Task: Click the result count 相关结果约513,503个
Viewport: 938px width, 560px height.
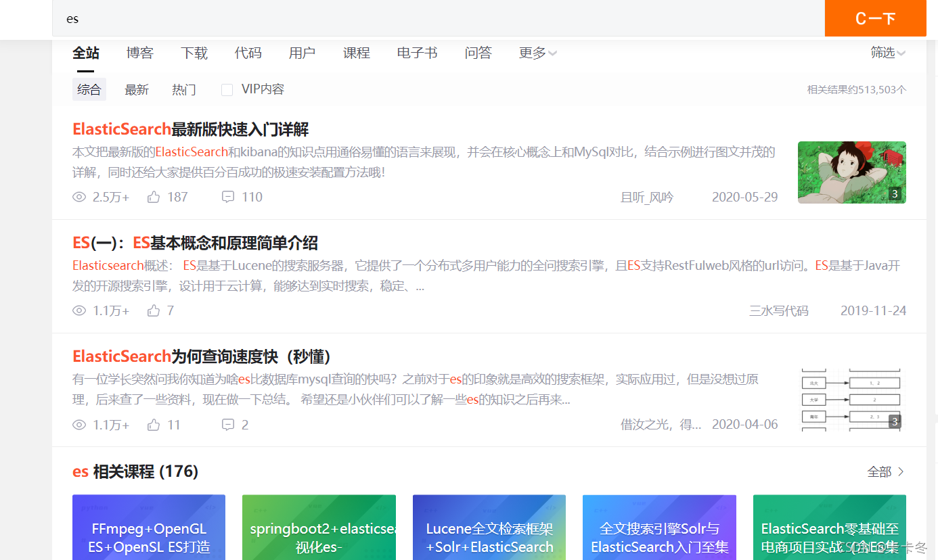Action: 857,89
